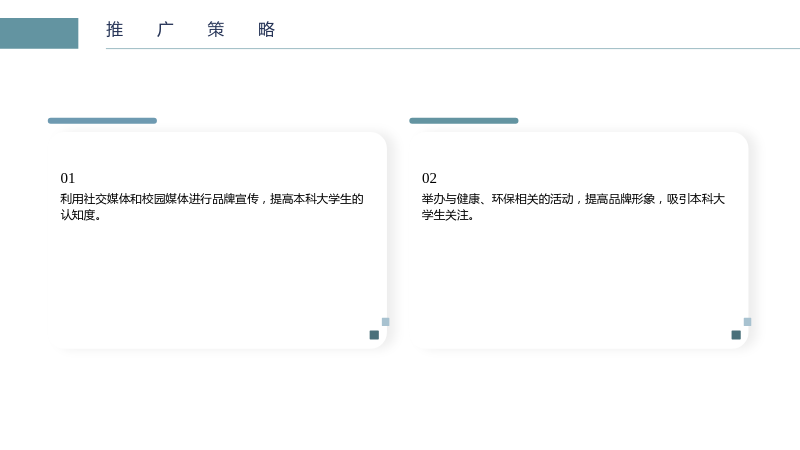
Task: Select light blue square in card 01 corner
Action: click(x=386, y=322)
